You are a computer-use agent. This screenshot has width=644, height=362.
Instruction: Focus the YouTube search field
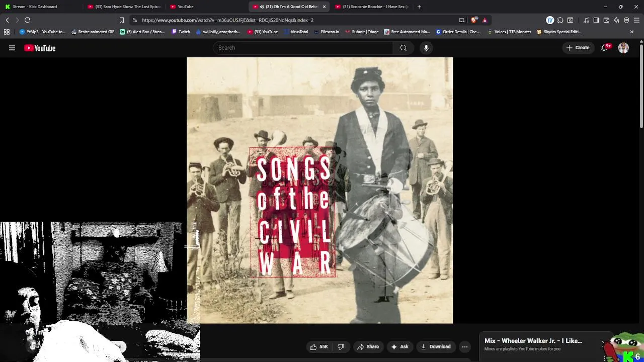303,48
